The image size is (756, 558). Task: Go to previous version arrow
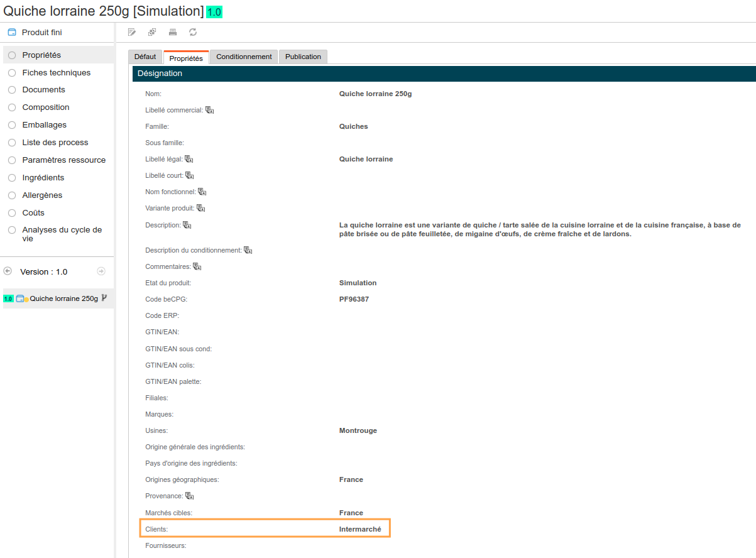pyautogui.click(x=8, y=271)
